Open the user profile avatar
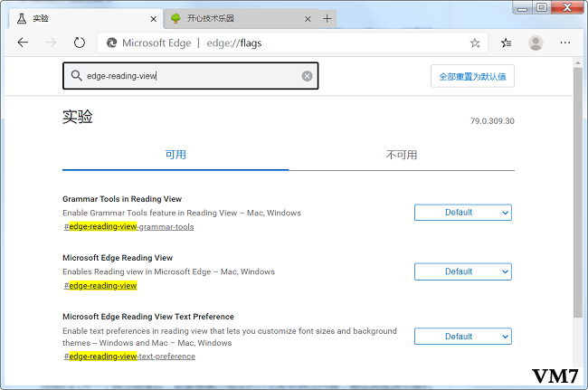588x390 pixels. point(536,43)
